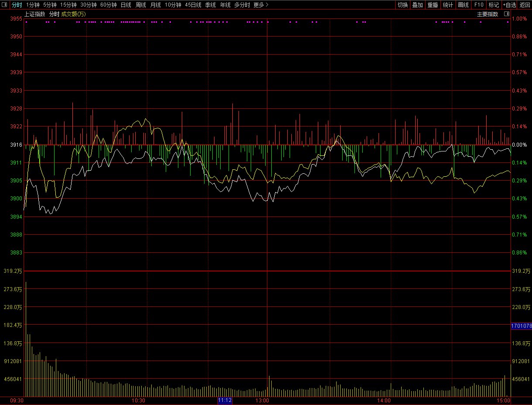Click the 返回 back button

click(x=525, y=5)
